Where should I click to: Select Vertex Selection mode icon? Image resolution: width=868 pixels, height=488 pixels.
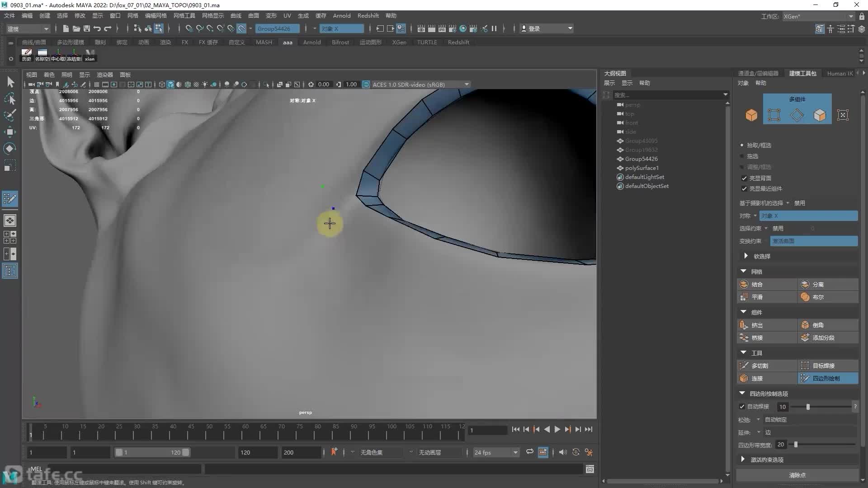coord(774,115)
